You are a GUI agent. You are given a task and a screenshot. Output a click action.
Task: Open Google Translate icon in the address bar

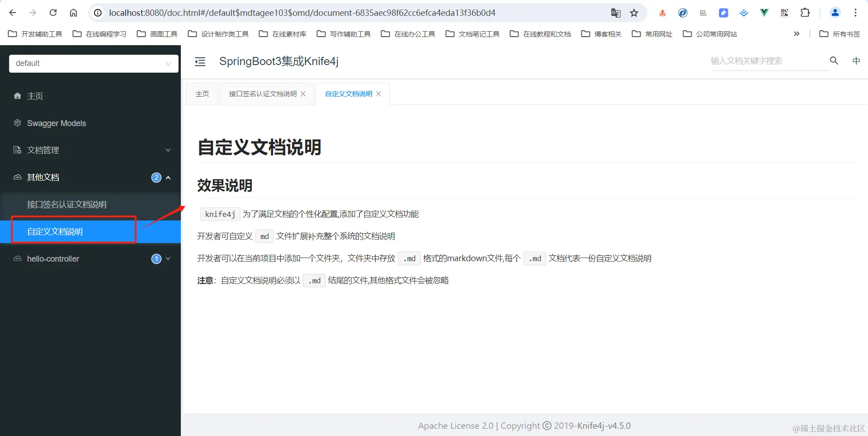tap(616, 13)
